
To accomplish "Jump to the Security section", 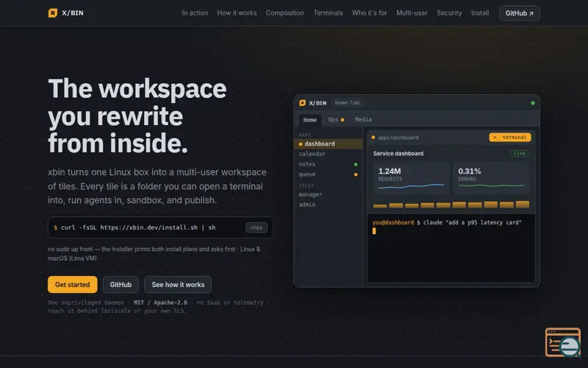I will pyautogui.click(x=449, y=13).
